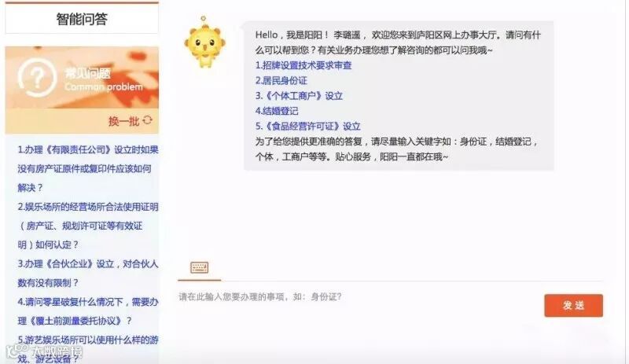Open FAQ 1 about 有限责任公司 设立
The height and width of the screenshot is (364, 629).
88,168
